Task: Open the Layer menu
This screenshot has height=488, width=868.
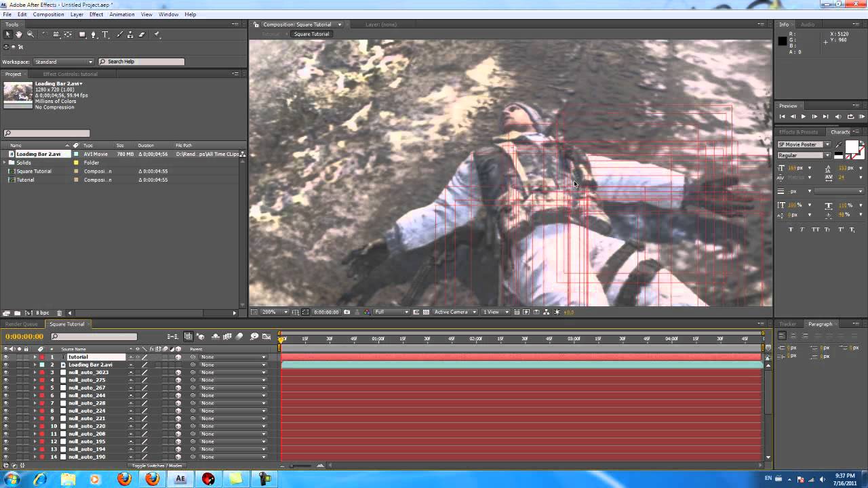Action: pos(77,14)
